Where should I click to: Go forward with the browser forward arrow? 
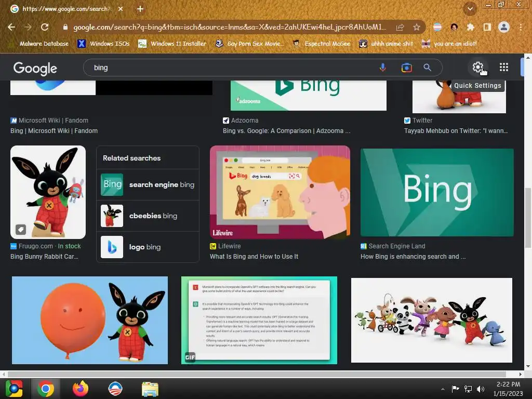(28, 27)
